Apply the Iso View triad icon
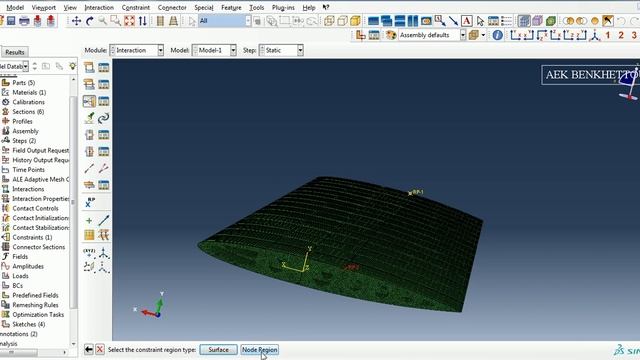This screenshot has width=640, height=360. coord(596,35)
